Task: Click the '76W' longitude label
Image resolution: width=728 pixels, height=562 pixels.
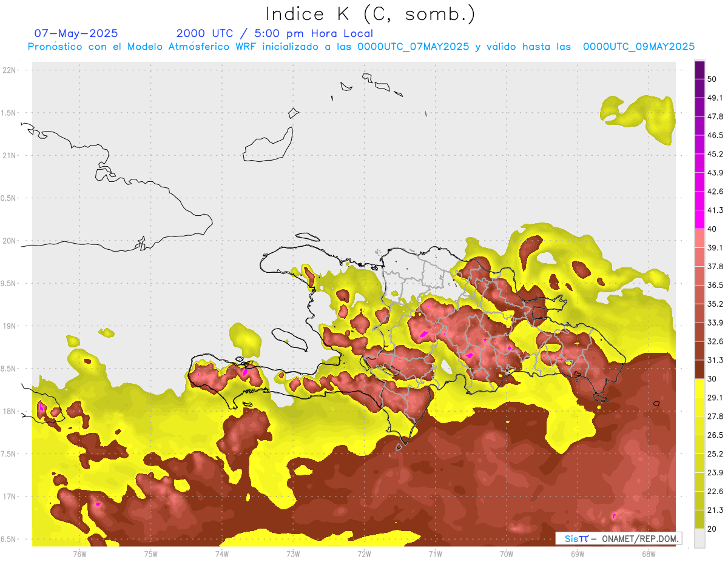Action: 79,554
